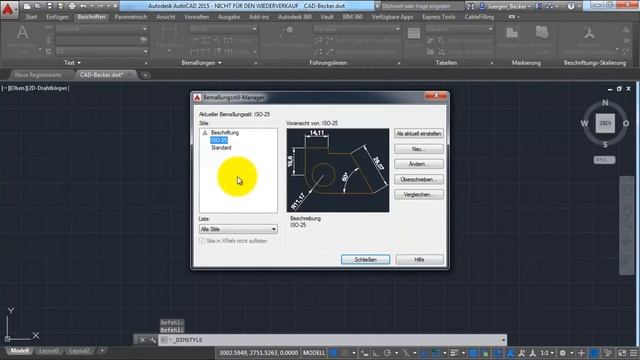Select the Multi-Führungslinie leader tool icon

point(286,33)
